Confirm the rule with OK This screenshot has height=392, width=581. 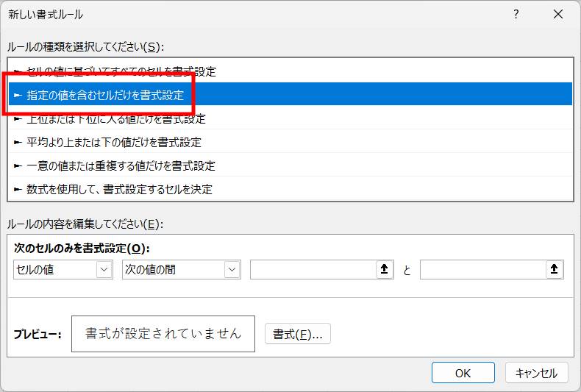(x=463, y=373)
